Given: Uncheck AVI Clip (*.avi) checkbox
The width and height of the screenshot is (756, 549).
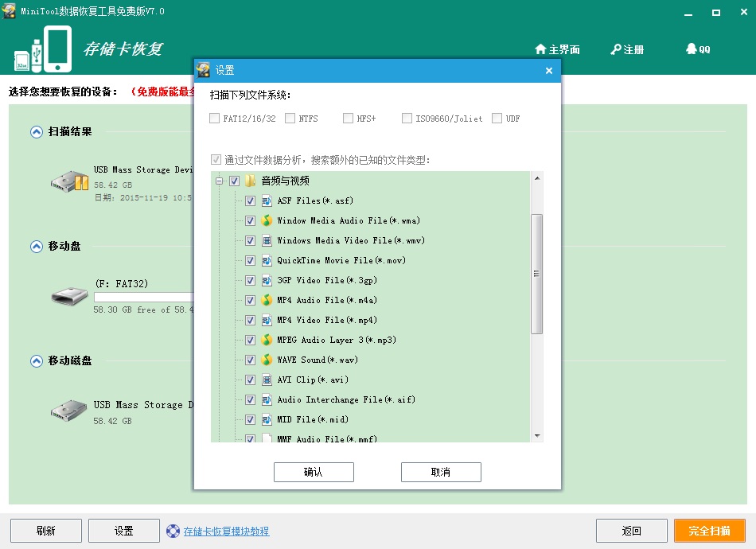Looking at the screenshot, I should (x=250, y=380).
